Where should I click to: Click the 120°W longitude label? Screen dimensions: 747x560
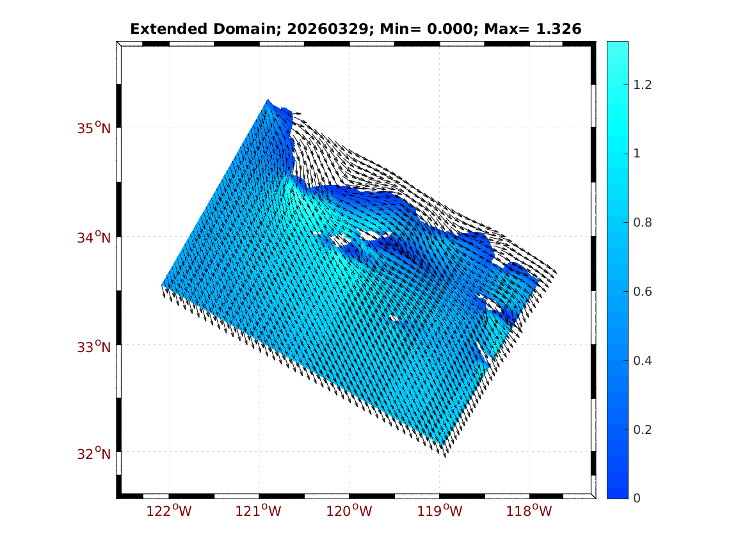pyautogui.click(x=349, y=511)
